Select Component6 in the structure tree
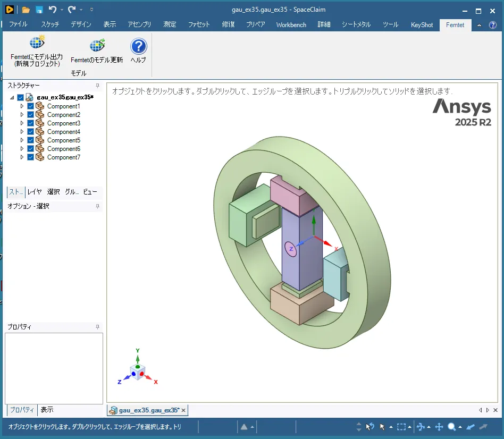This screenshot has height=439, width=504. [x=64, y=149]
